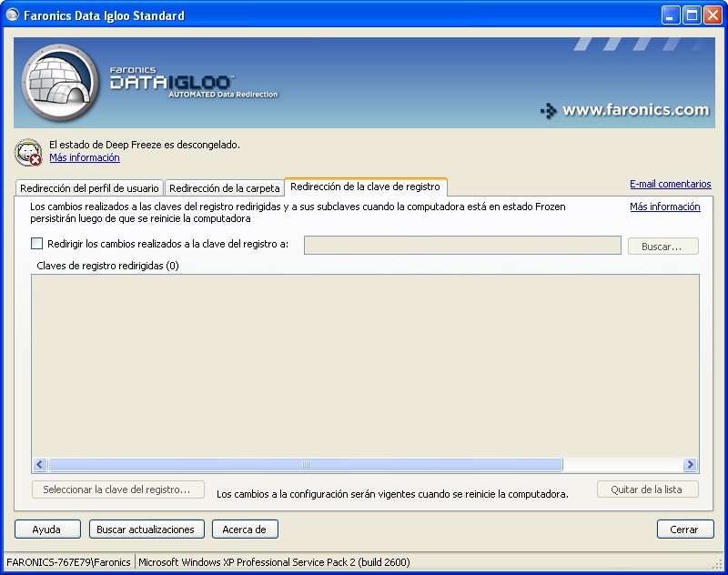The height and width of the screenshot is (575, 728).
Task: Maximize the Faronics Data Igloo window
Action: tap(692, 15)
